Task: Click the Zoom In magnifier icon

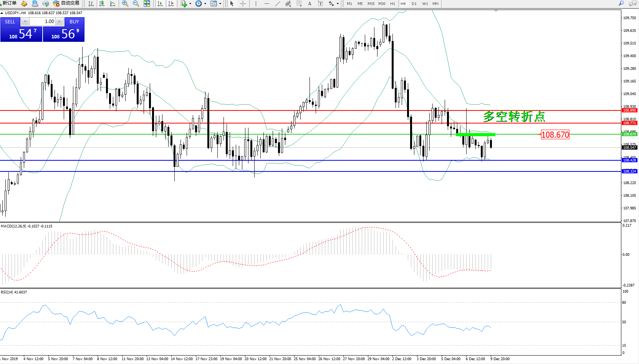Action: [125, 3]
